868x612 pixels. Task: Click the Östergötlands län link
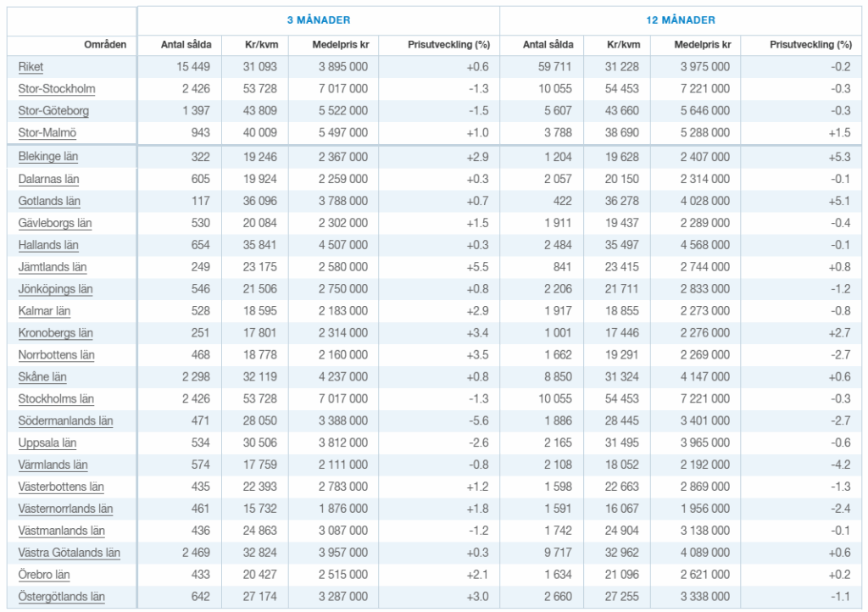tap(61, 598)
